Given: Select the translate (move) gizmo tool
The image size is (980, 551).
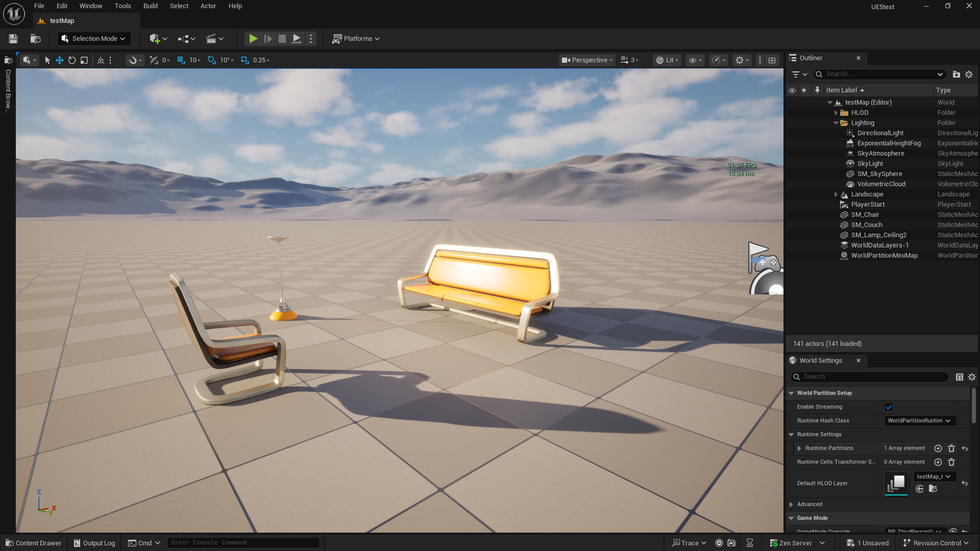Looking at the screenshot, I should click(x=60, y=60).
